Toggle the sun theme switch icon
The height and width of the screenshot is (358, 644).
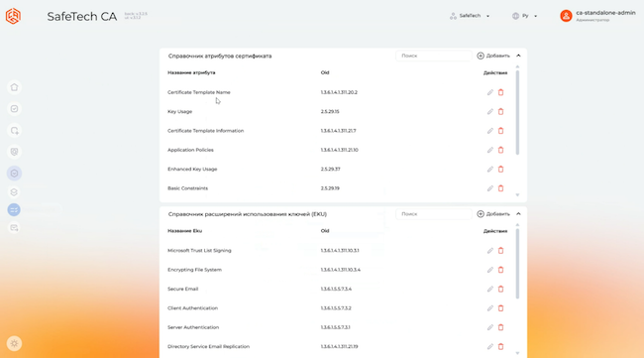[15, 343]
